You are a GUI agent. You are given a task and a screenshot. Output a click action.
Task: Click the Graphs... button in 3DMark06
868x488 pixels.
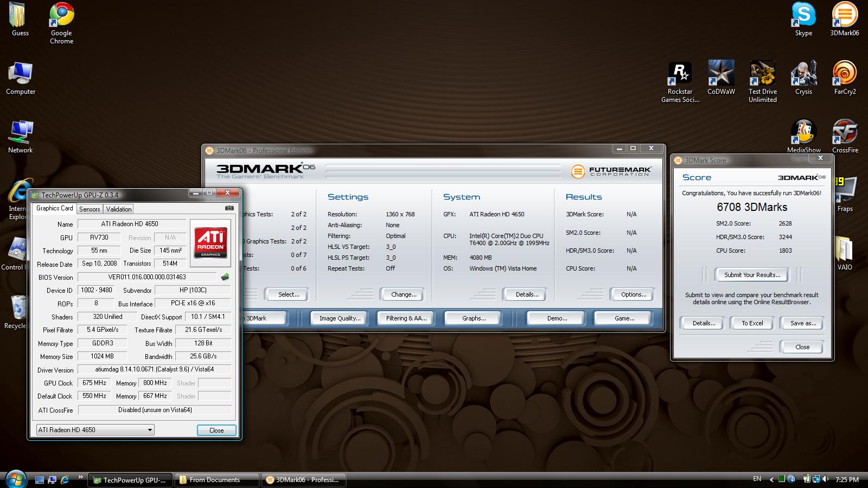pyautogui.click(x=474, y=318)
